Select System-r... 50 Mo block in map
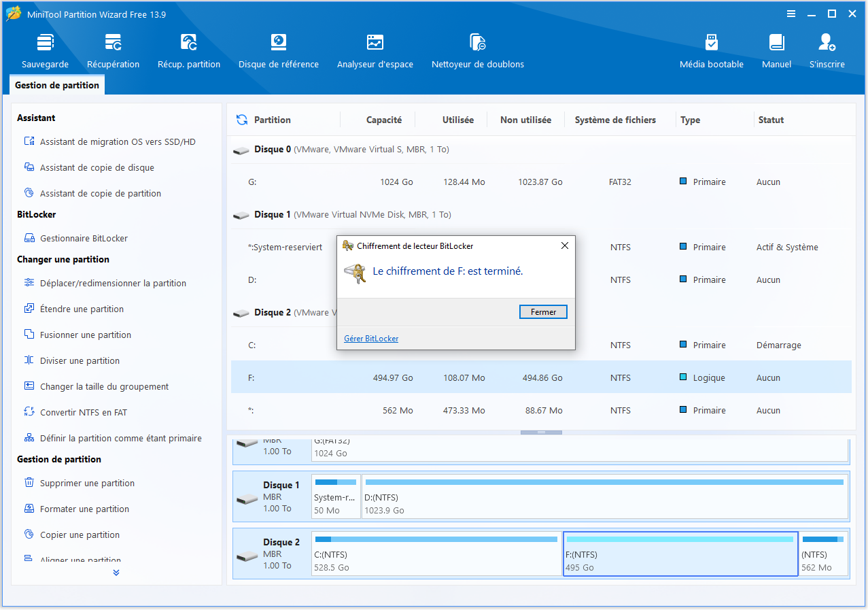 pos(336,496)
